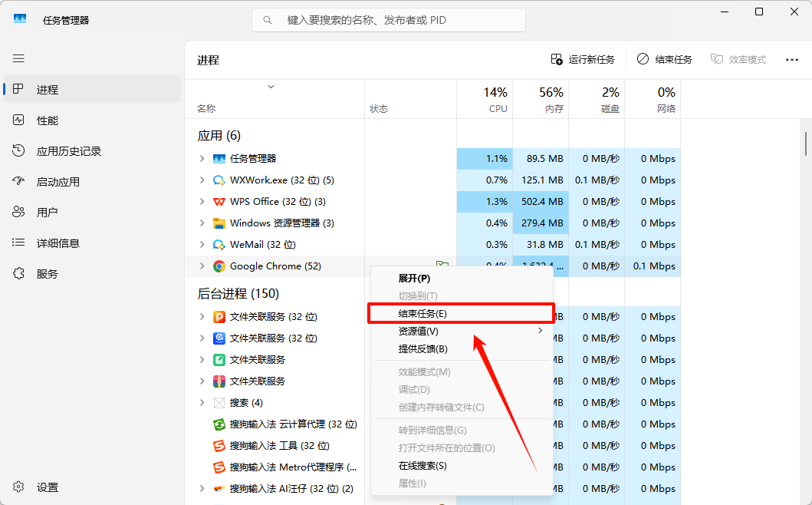The image size is (812, 505).
Task: Click 切换到(T) in the context menu
Action: point(460,296)
